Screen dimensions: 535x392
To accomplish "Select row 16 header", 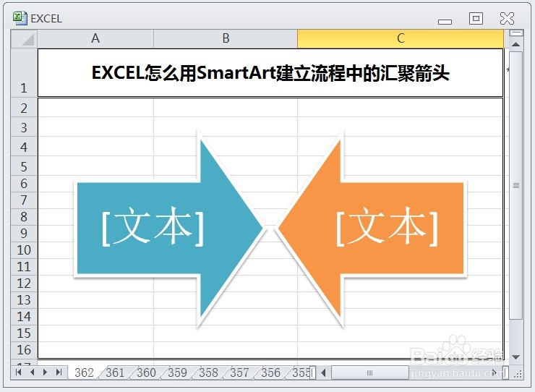I will pos(25,350).
